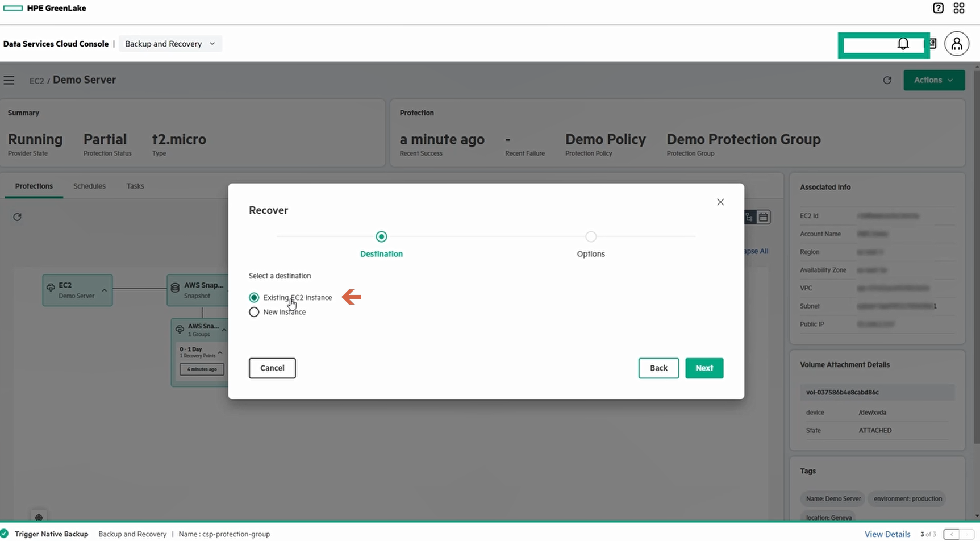Open the help question-mark icon
Screen dimensions: 980x541
938,8
